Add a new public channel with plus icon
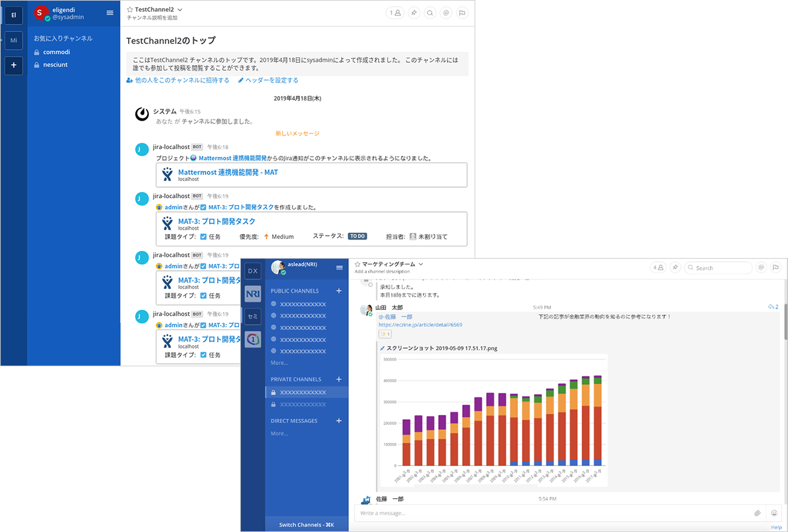Viewport: 788px width, 532px height. point(339,291)
